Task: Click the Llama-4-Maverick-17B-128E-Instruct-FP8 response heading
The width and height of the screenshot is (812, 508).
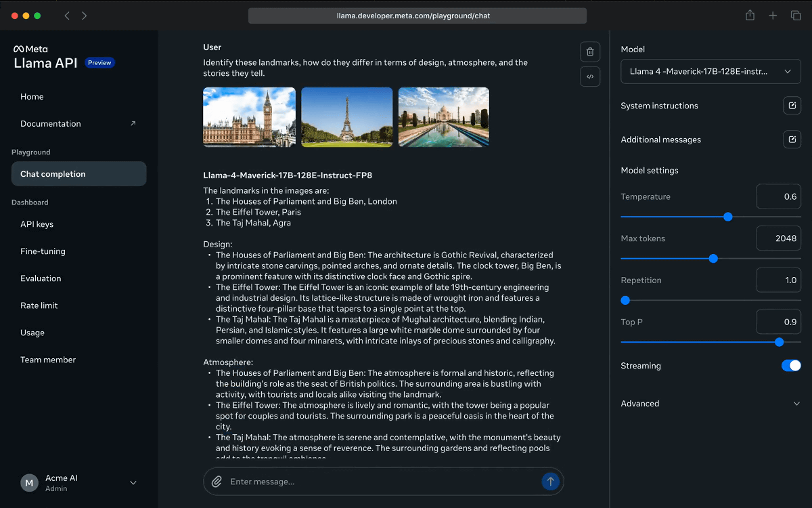Action: coord(288,175)
